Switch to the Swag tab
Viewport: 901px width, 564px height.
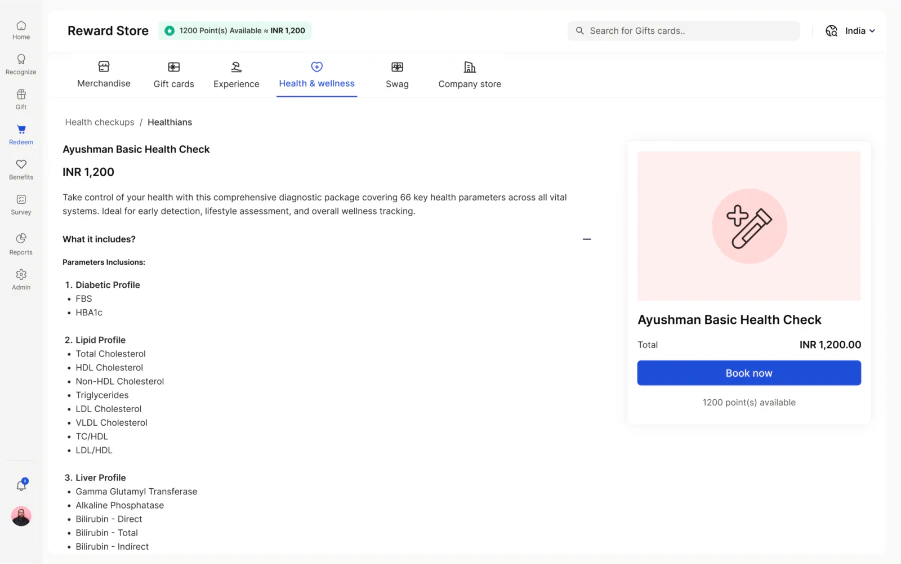click(397, 75)
